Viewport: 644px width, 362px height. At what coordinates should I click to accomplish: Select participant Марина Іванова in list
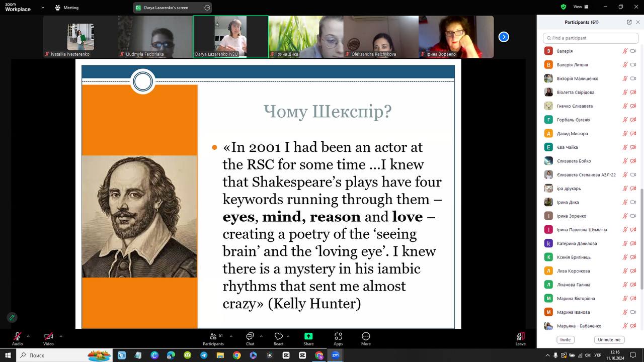[x=591, y=312]
